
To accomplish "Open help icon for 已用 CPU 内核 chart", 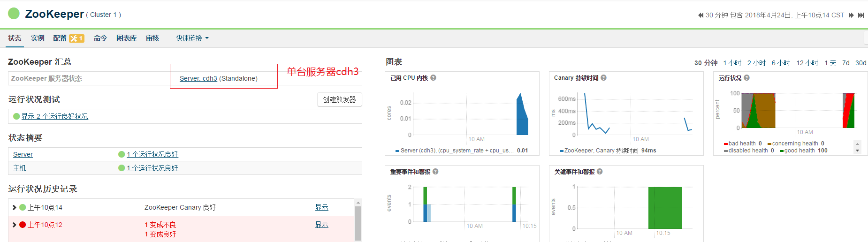I will [434, 78].
